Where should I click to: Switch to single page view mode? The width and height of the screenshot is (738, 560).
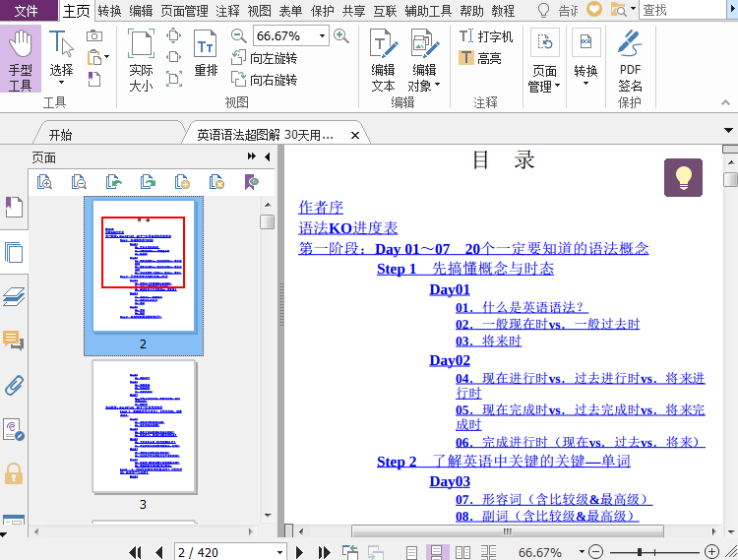411,552
